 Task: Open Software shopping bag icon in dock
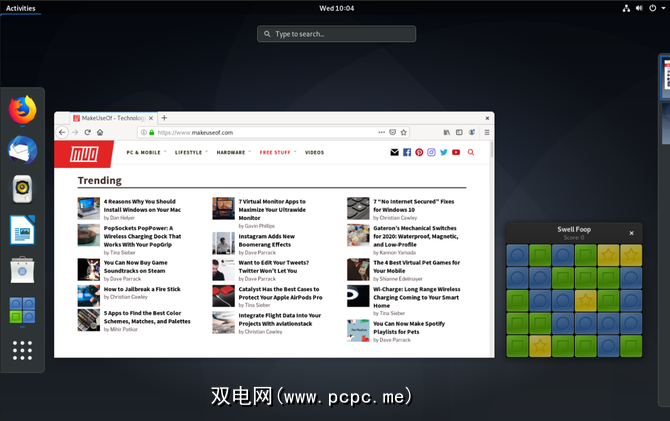pos(23,270)
